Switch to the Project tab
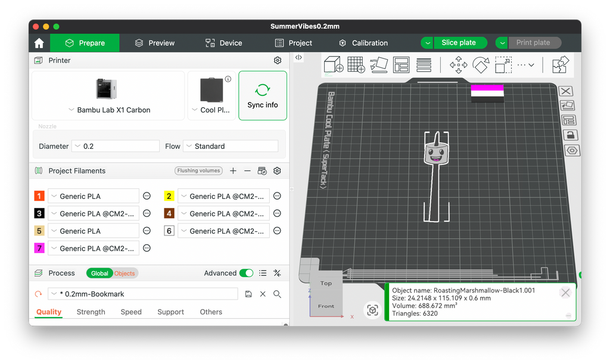Viewport: 610px width, 364px height. point(294,43)
